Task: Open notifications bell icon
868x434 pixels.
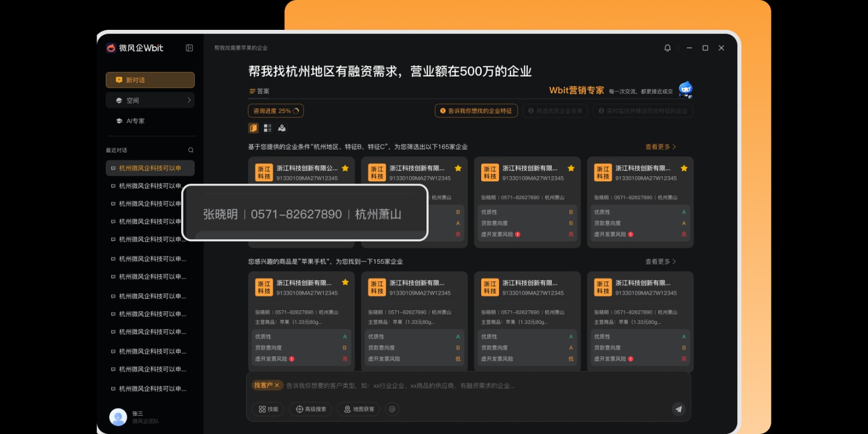Action: click(667, 48)
